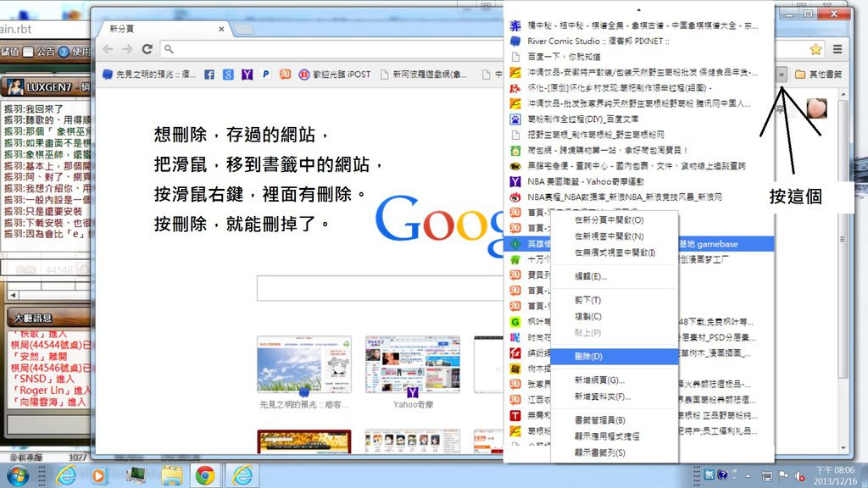This screenshot has width=868, height=488.
Task: Bookmark this page with the star icon
Action: 815,49
